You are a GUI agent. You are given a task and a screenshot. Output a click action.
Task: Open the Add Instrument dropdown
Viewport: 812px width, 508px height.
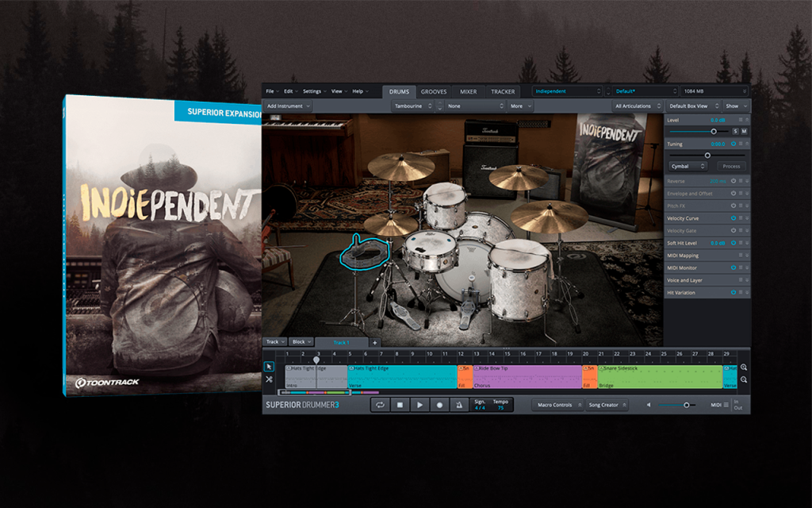(289, 106)
